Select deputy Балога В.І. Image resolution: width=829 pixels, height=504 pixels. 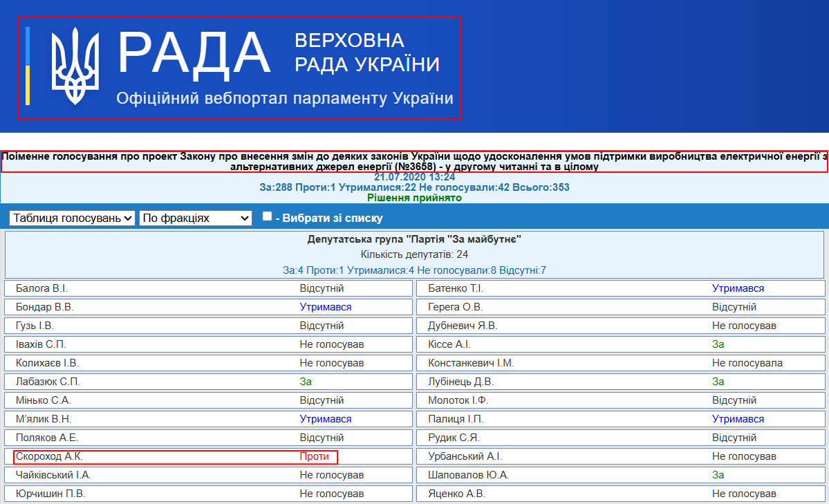point(41,288)
